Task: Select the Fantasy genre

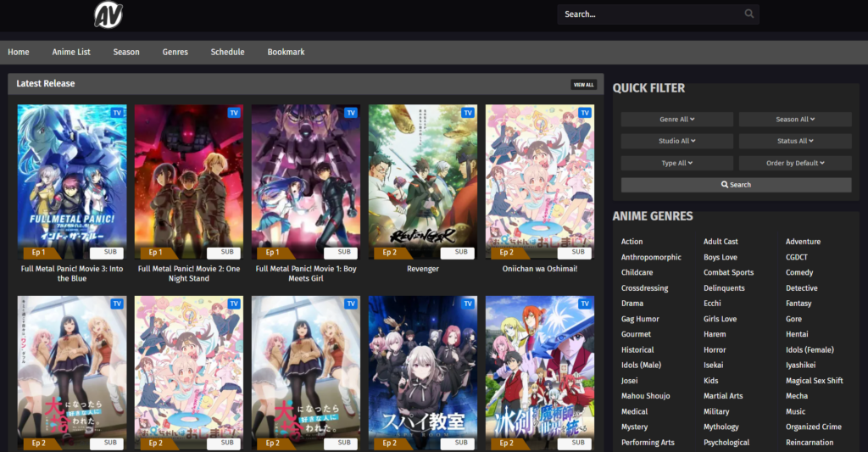Action: (798, 304)
